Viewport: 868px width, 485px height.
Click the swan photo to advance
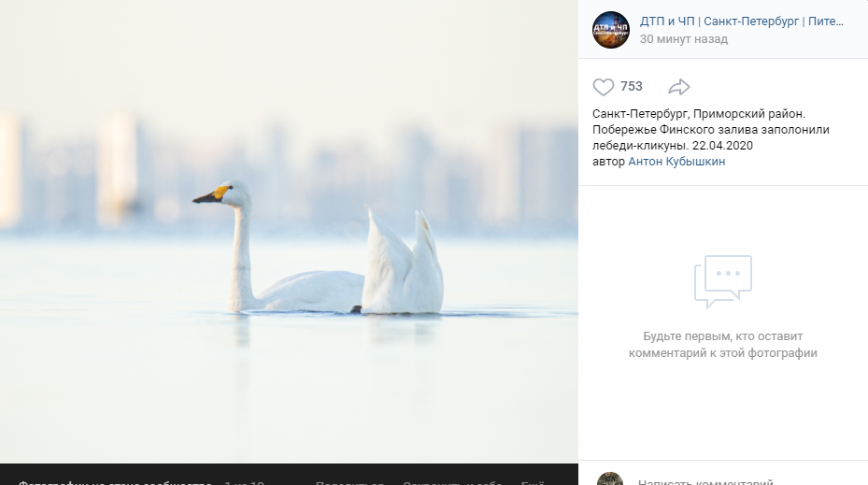coord(289,232)
